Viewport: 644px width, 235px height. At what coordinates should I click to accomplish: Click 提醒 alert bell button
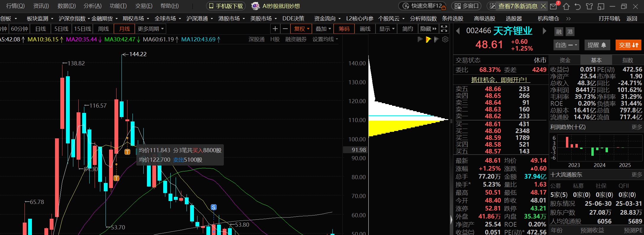click(597, 45)
